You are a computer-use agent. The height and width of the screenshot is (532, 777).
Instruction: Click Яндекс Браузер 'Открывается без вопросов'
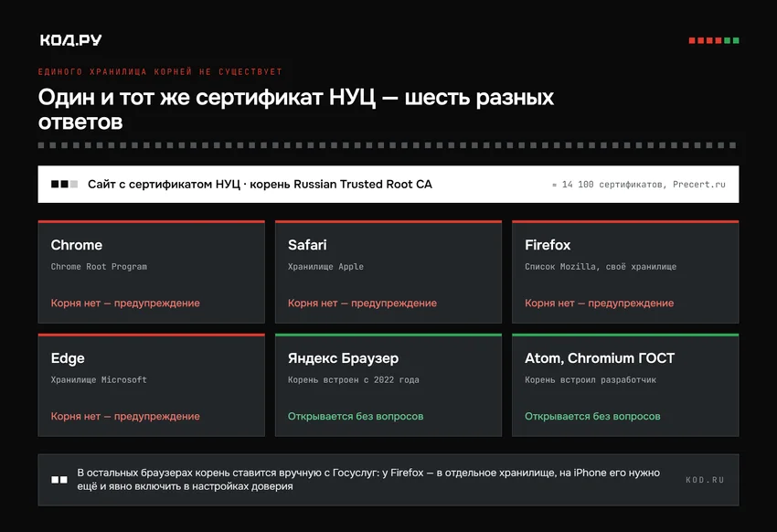pos(356,417)
